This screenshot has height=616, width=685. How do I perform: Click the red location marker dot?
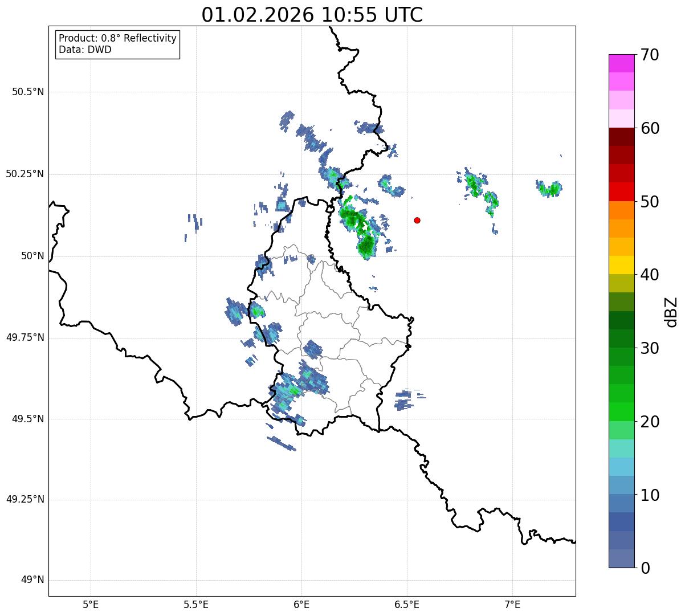417,220
